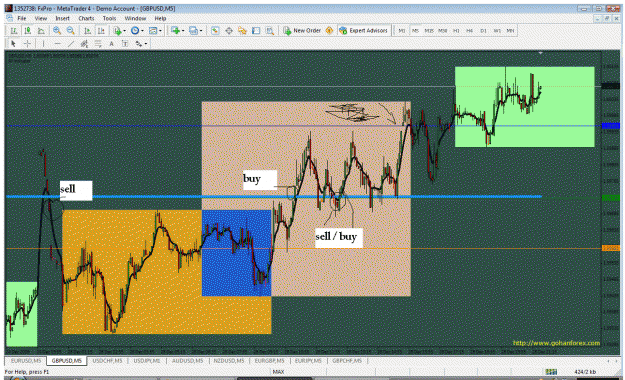Click the 424/2 kb connection status

(585, 372)
